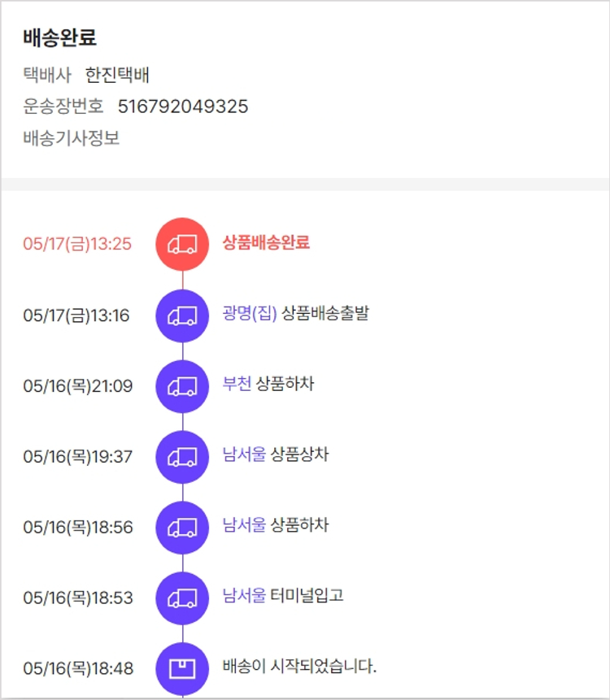610x700 pixels.
Task: Click the 부천 location link
Action: click(237, 385)
